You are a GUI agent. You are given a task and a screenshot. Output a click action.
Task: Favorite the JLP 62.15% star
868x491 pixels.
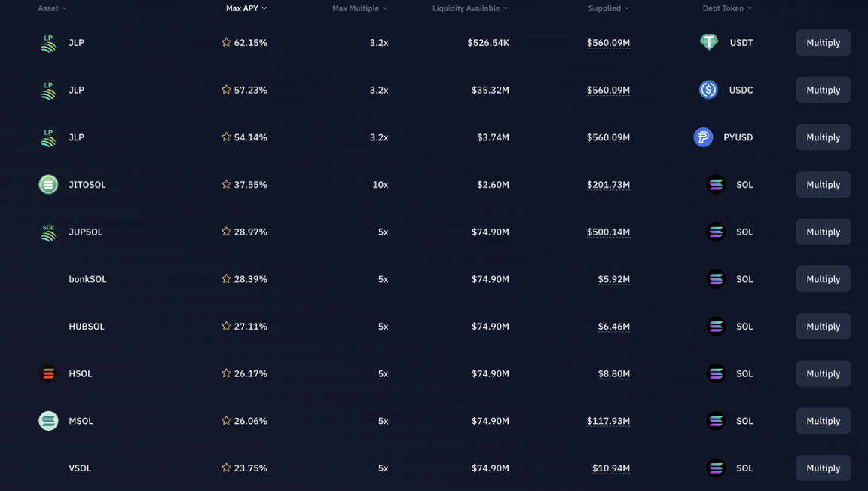(226, 43)
